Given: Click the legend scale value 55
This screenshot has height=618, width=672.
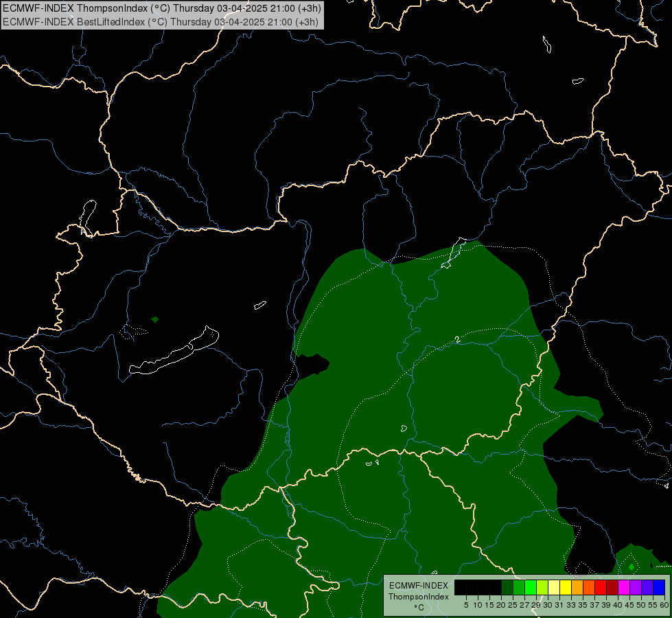Looking at the screenshot, I should 653,605.
